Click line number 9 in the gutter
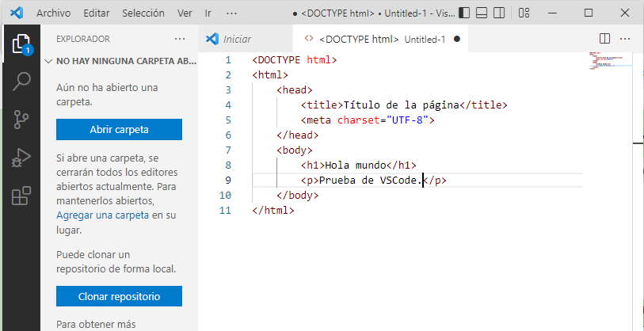Viewport: 644px width, 331px height. coord(228,181)
